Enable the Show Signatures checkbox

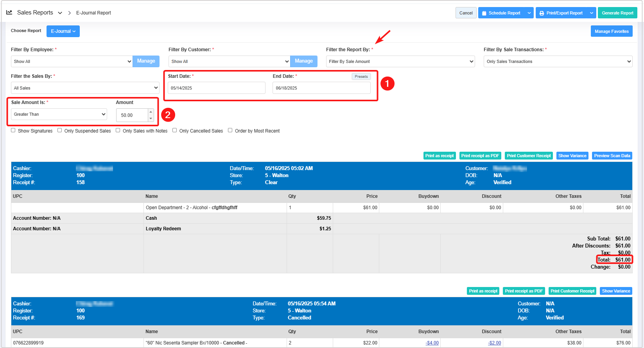coord(13,131)
